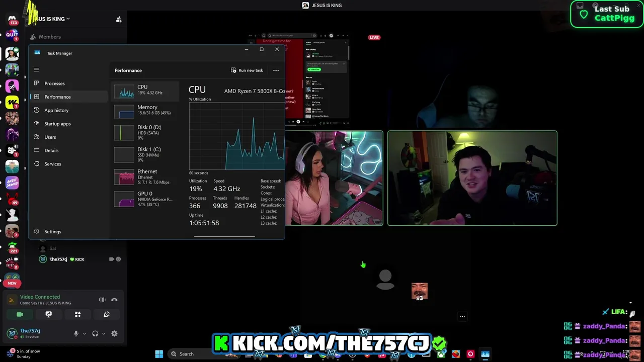Open Task Manager more options ellipsis
Image resolution: width=644 pixels, height=362 pixels.
[x=276, y=70]
